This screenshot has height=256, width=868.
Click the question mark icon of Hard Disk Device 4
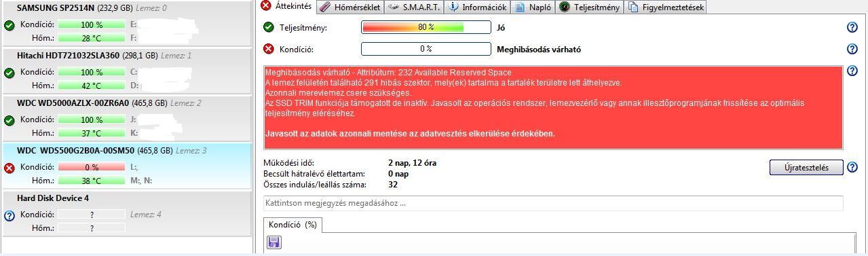pyautogui.click(x=10, y=216)
